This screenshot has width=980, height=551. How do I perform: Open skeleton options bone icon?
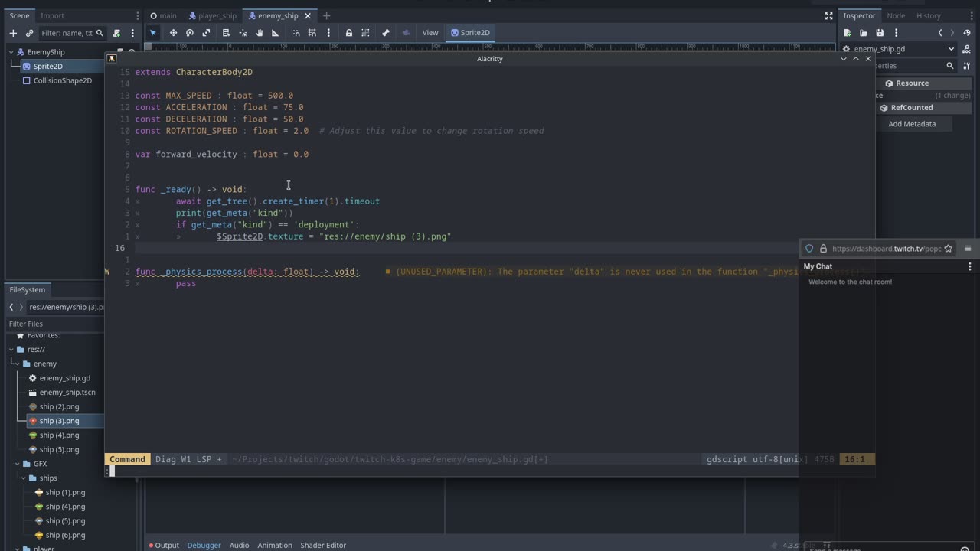tap(386, 33)
